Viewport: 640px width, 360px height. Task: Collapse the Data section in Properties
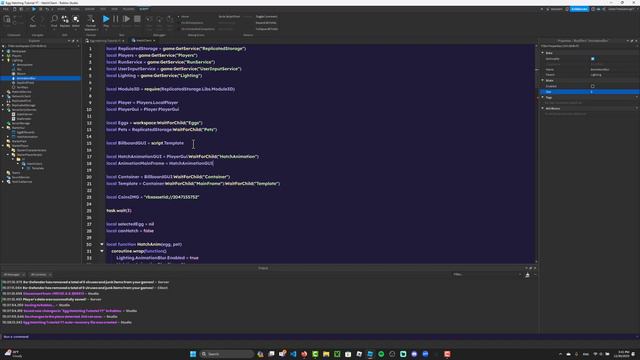543,53
